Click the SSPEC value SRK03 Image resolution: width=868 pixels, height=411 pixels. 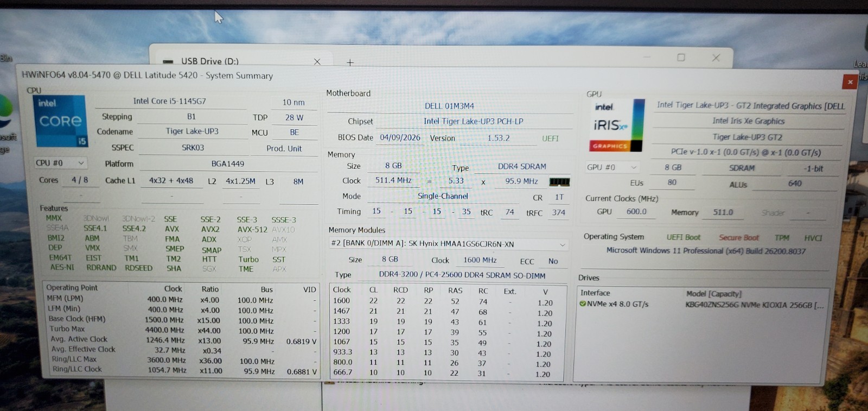pos(193,148)
